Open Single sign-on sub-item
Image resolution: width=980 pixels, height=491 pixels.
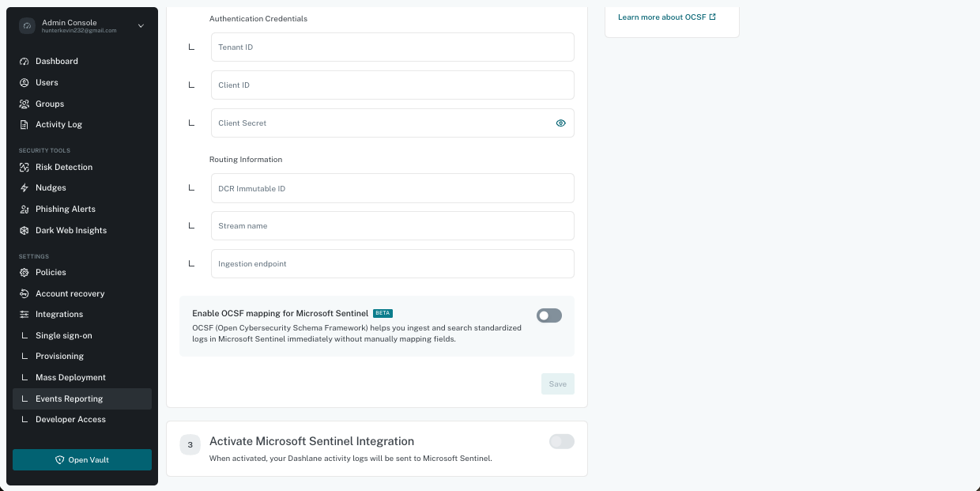click(x=82, y=335)
